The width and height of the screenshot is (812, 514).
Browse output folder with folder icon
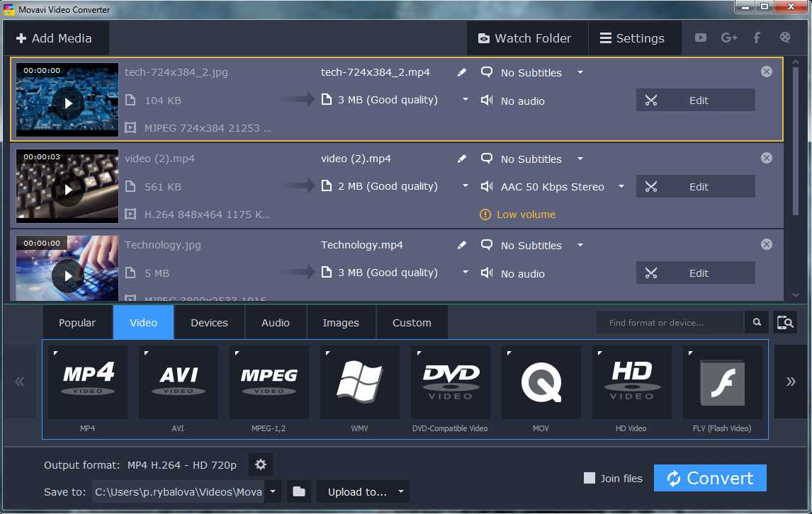299,491
